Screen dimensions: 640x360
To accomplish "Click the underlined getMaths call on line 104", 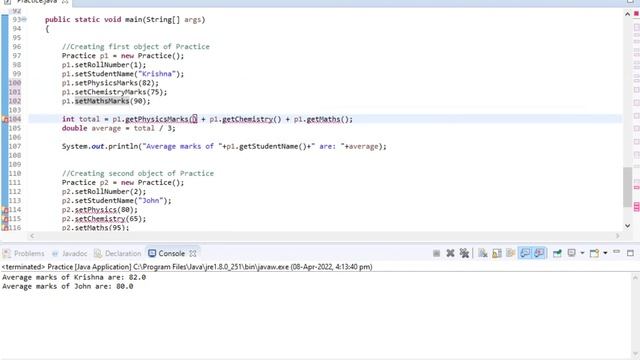I will pyautogui.click(x=323, y=119).
